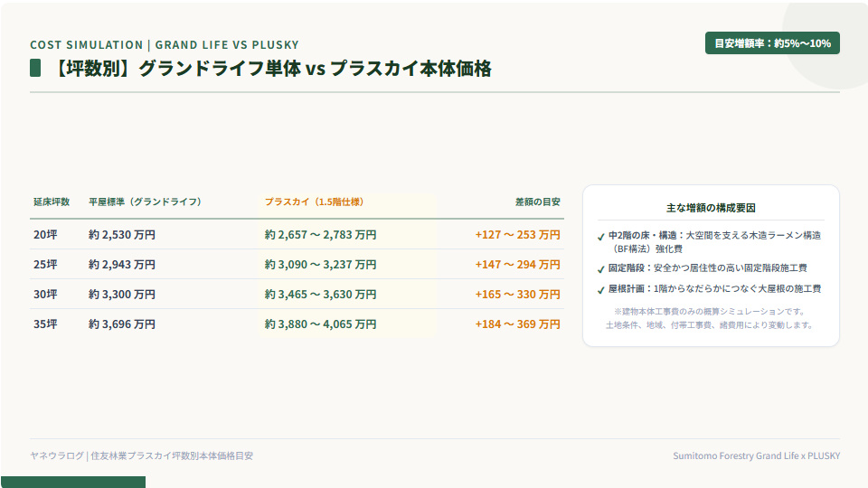Click the 約 3,465 〜 3,630 万円 cell
This screenshot has height=488, width=868.
click(320, 295)
